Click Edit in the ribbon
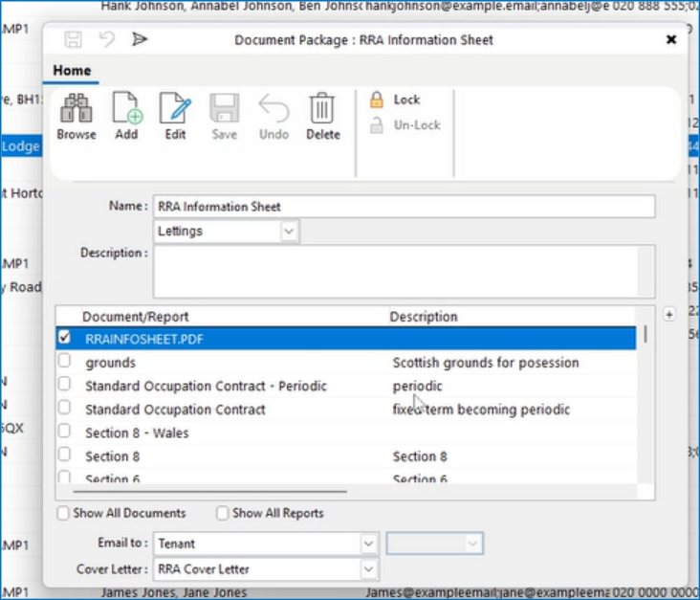Screen dimensions: 700x600 click(175, 117)
